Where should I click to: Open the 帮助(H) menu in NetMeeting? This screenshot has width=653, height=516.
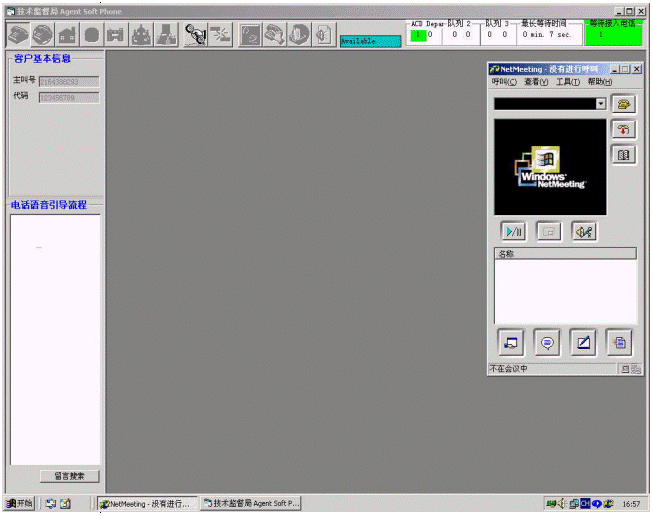click(600, 82)
